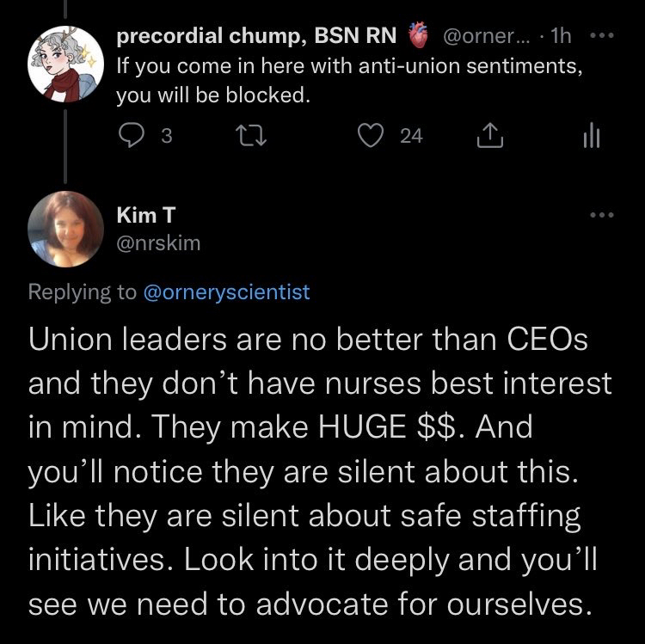Reply to precordial chump's tweet
The width and height of the screenshot is (645, 644).
(133, 135)
